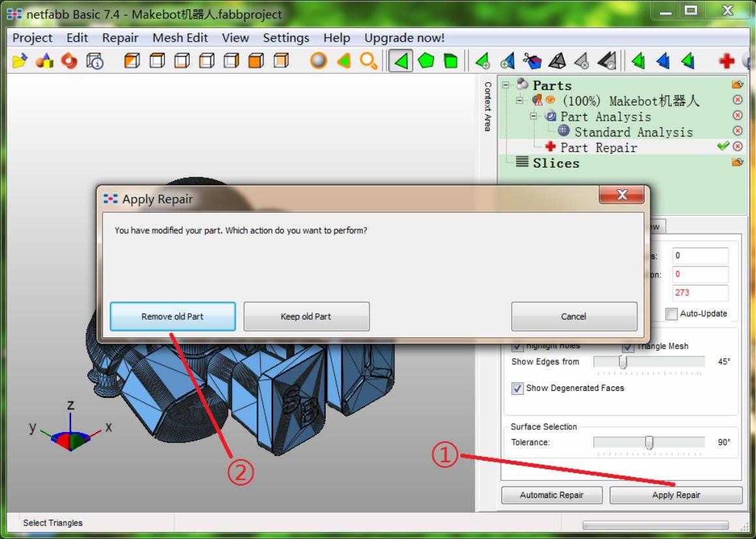Open the Repair menu
Screen dimensions: 756x539
click(x=120, y=38)
